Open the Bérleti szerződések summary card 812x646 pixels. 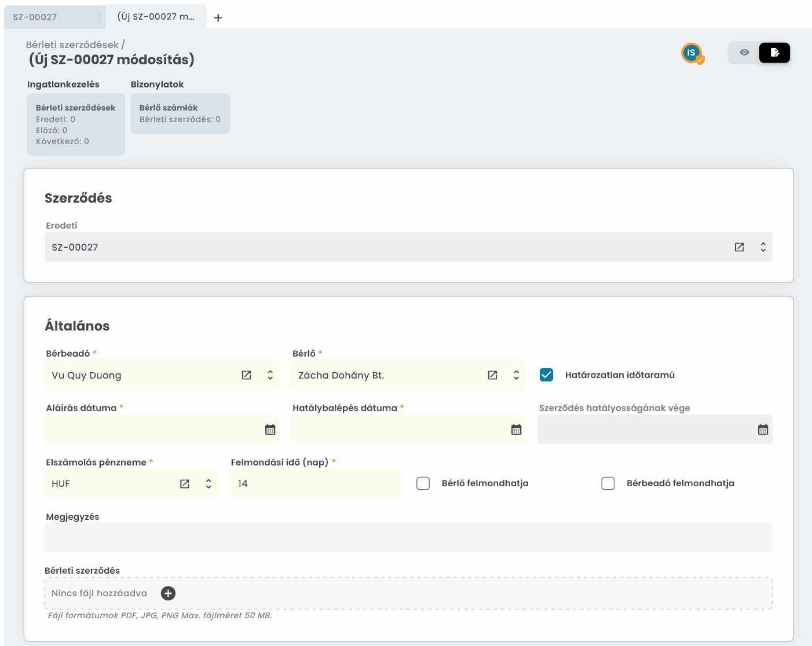tap(76, 124)
